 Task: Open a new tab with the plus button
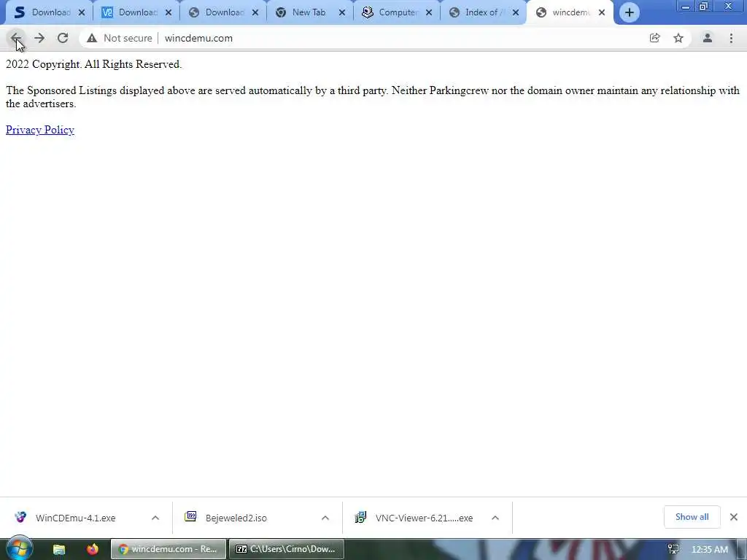pos(630,12)
